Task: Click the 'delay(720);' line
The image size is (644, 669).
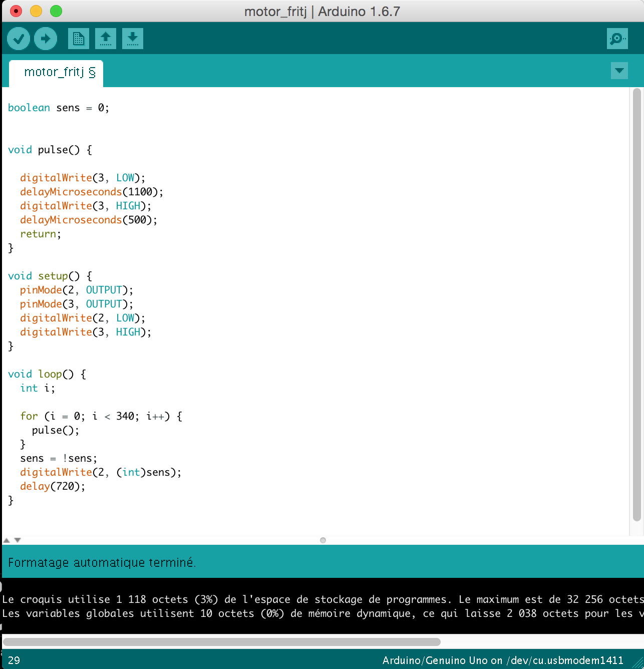Action: 53,486
